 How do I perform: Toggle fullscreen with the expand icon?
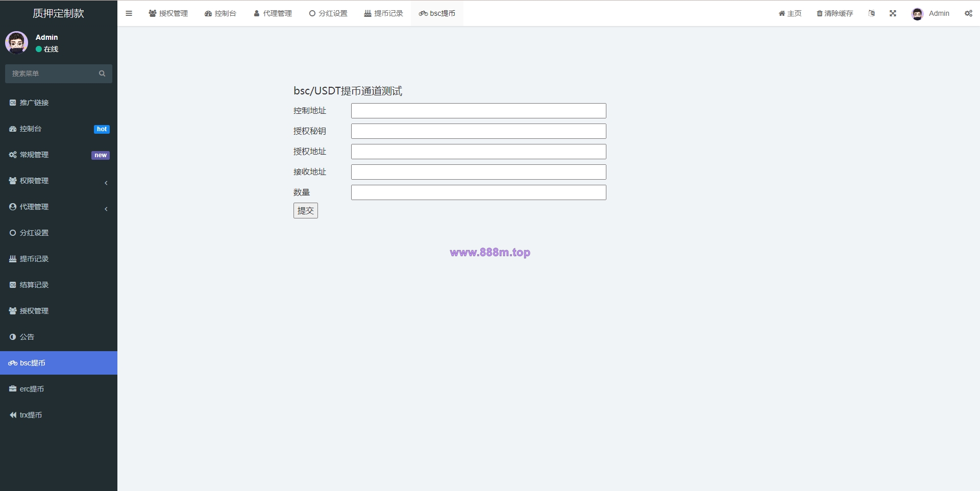pos(893,13)
